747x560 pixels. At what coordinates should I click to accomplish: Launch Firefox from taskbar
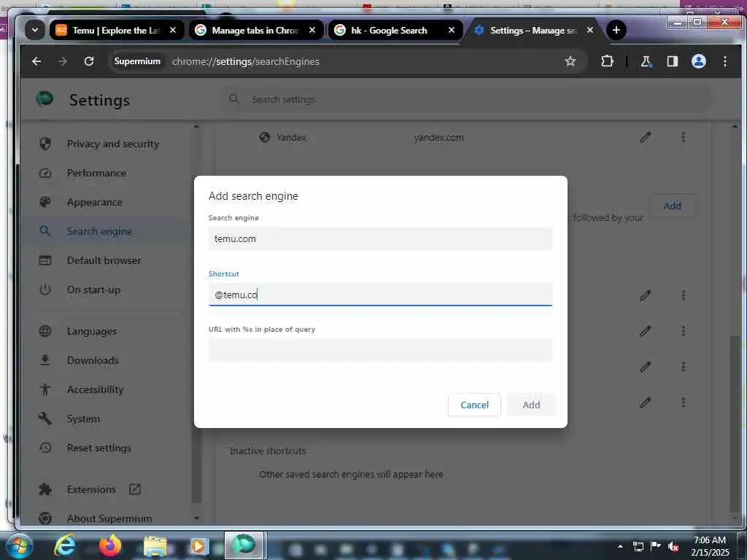tap(109, 545)
